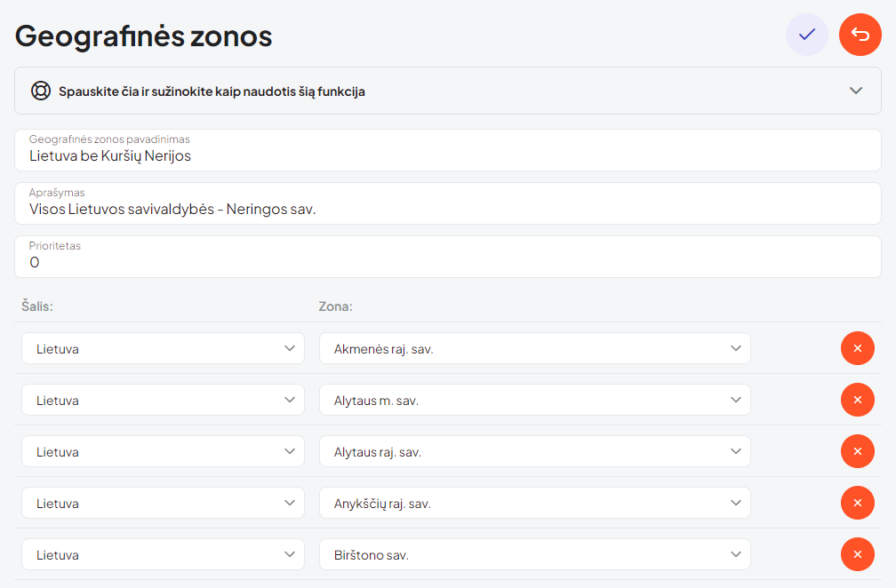896x588 pixels.
Task: Open the Birštono sav. zone dropdown
Action: pyautogui.click(x=534, y=554)
